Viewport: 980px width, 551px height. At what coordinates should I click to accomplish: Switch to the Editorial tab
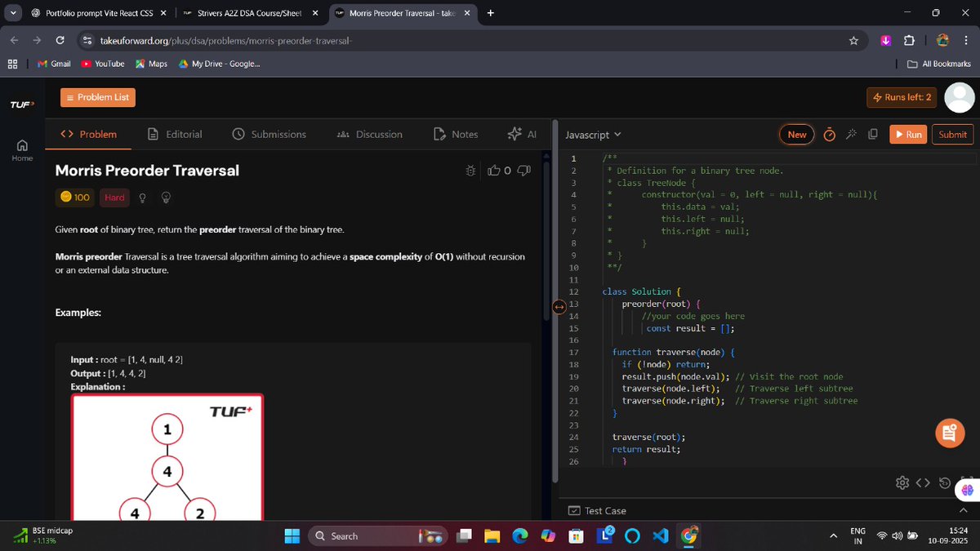(x=176, y=134)
